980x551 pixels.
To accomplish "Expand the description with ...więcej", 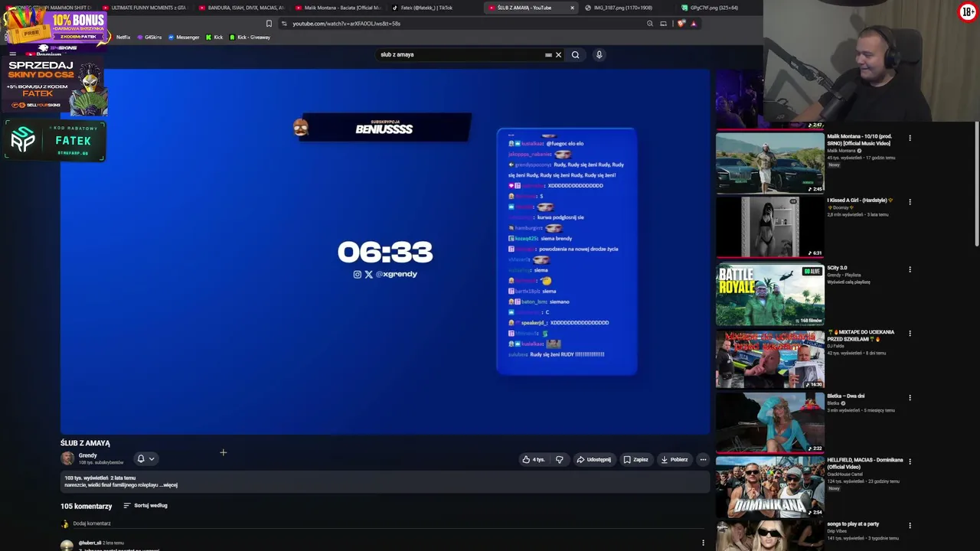I will 168,485.
